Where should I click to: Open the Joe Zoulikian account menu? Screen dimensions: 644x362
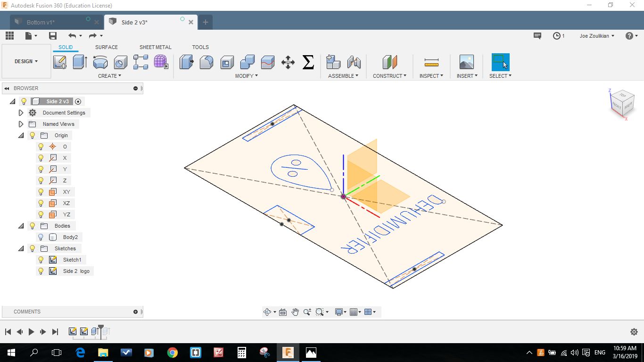click(x=597, y=36)
